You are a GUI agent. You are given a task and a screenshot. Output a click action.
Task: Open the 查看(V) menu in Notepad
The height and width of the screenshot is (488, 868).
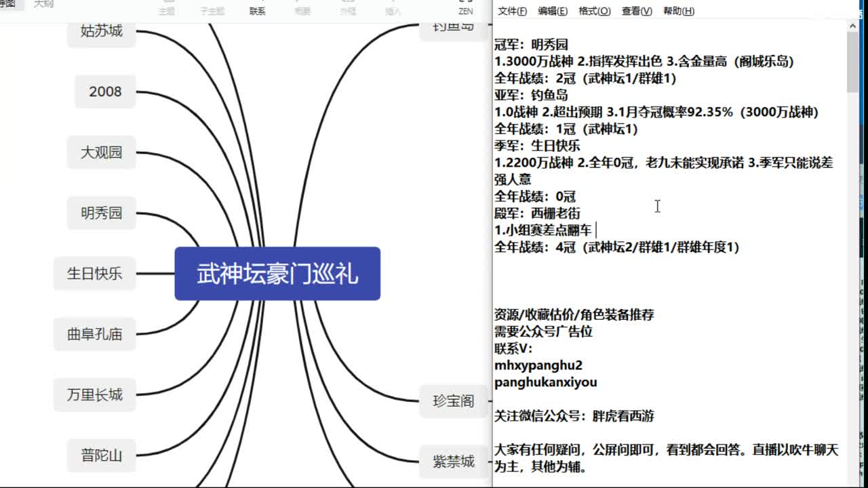pyautogui.click(x=637, y=11)
